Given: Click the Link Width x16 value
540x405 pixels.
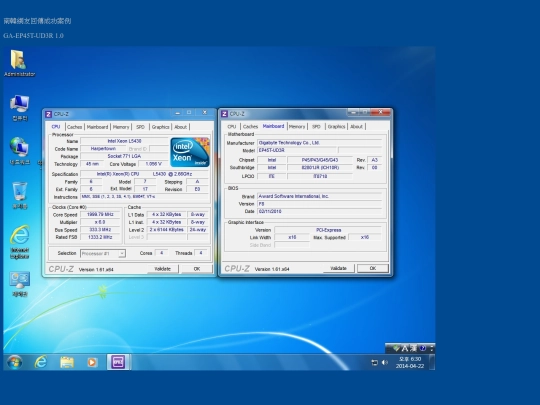Looking at the screenshot, I should [x=292, y=237].
